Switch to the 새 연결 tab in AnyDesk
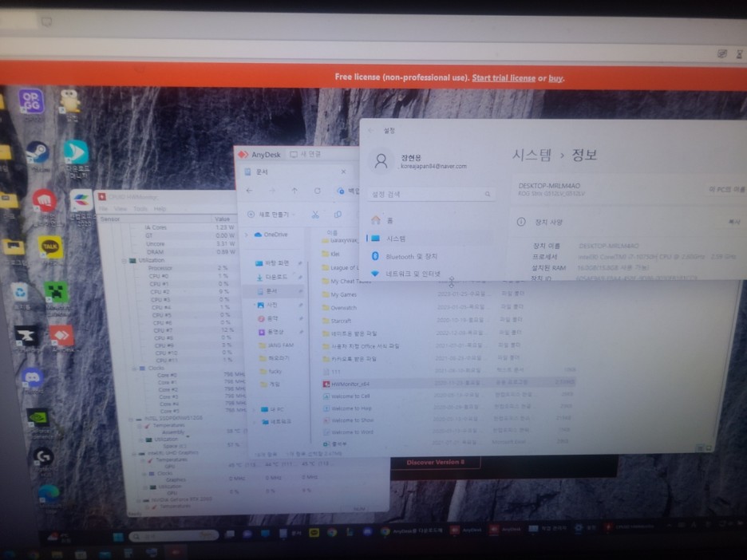The image size is (747, 560). [x=306, y=154]
